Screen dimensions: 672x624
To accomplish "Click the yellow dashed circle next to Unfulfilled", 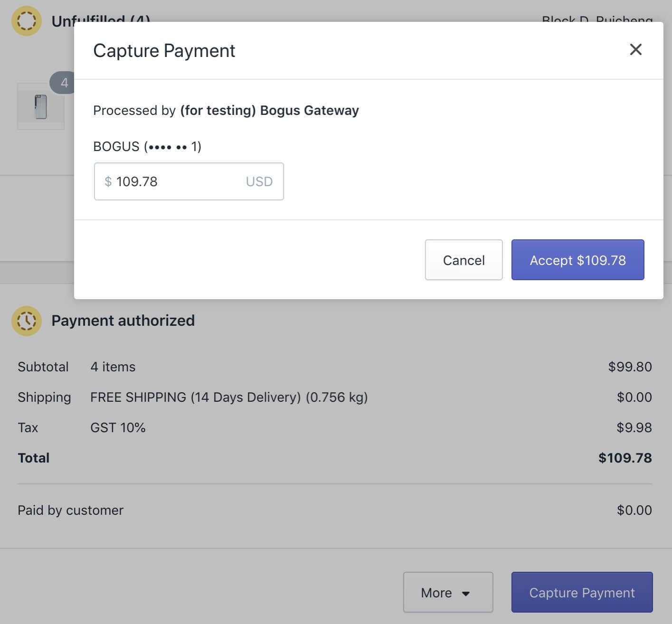I will (x=27, y=20).
